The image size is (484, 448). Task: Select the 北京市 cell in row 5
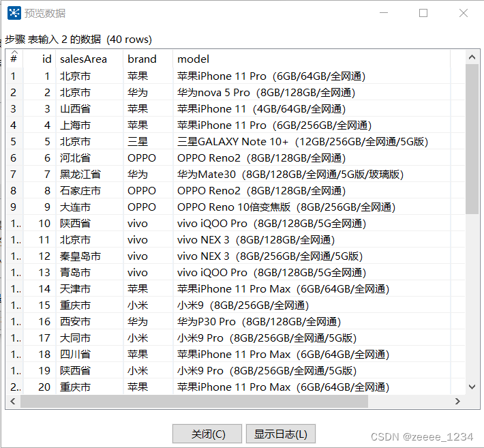pos(89,141)
